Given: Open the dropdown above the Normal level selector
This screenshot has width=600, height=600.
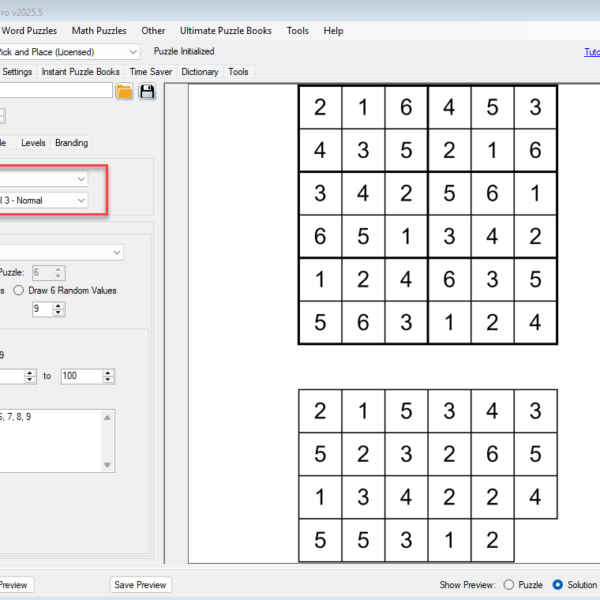Looking at the screenshot, I should 81,178.
